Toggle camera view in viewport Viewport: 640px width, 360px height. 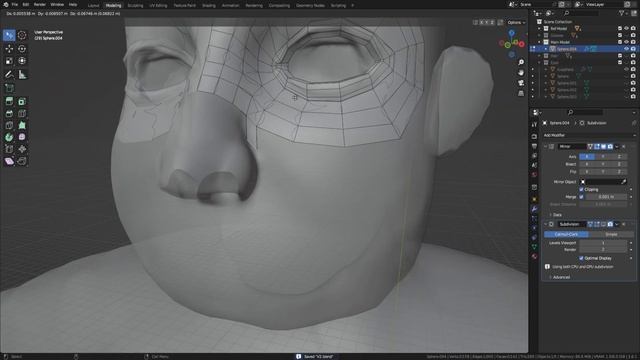pyautogui.click(x=521, y=83)
